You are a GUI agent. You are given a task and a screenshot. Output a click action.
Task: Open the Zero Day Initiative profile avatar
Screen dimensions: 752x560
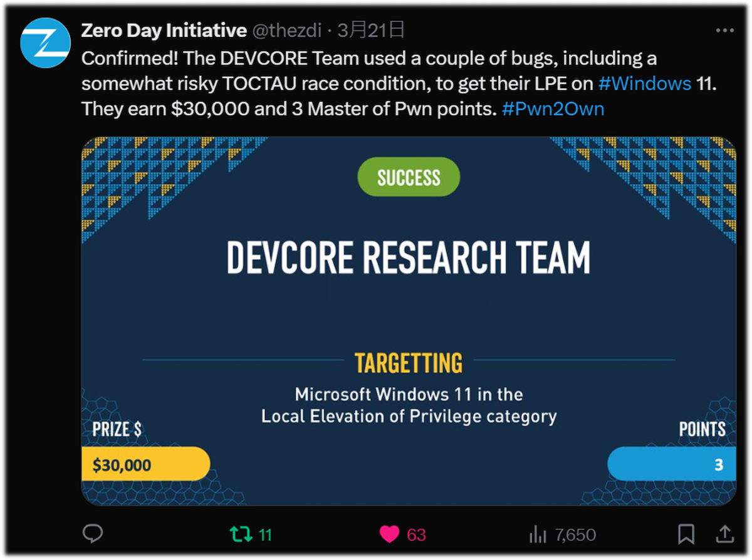(45, 43)
